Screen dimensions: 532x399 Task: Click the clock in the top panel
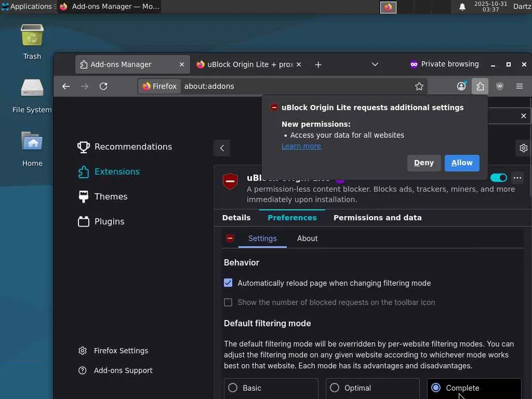[490, 6]
